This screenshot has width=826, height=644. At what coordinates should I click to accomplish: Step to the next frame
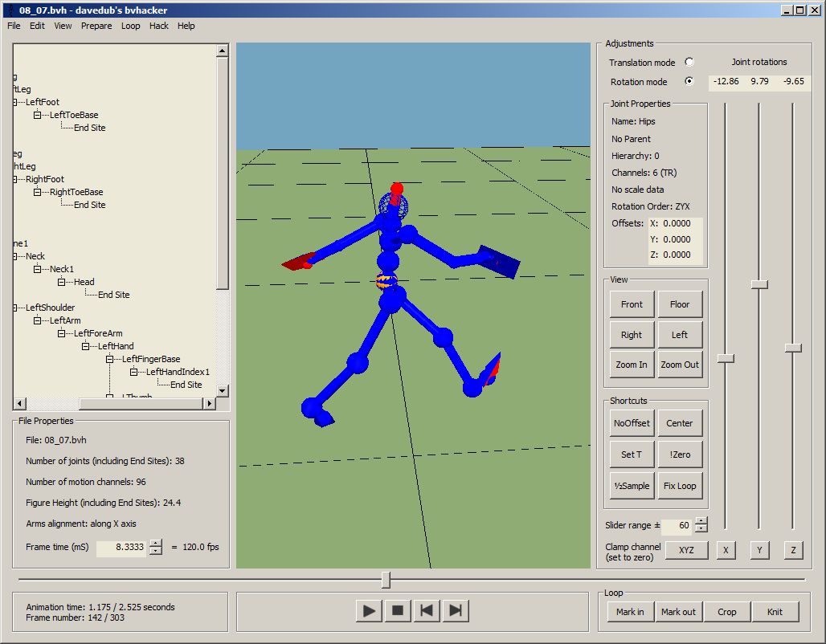point(456,611)
